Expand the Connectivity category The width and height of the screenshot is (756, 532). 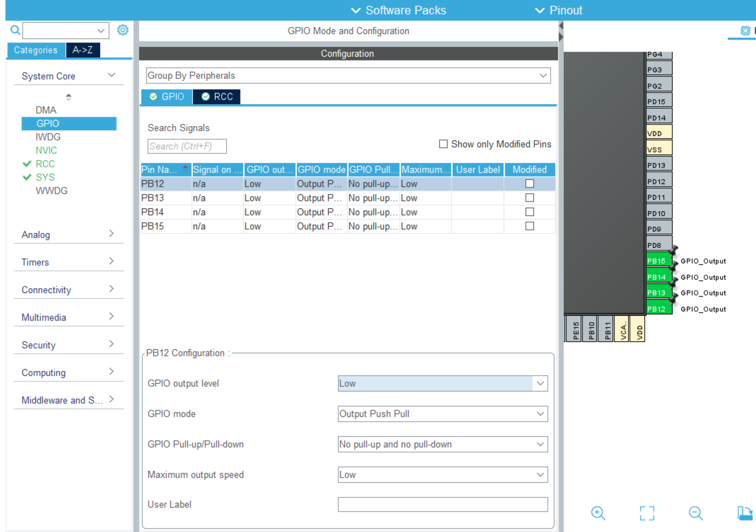coord(111,289)
